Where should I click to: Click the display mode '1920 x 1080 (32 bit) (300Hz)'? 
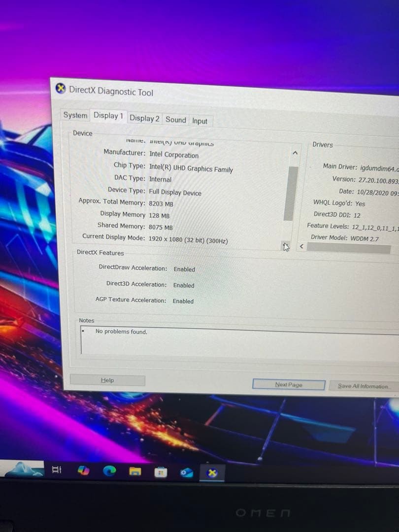pos(188,240)
